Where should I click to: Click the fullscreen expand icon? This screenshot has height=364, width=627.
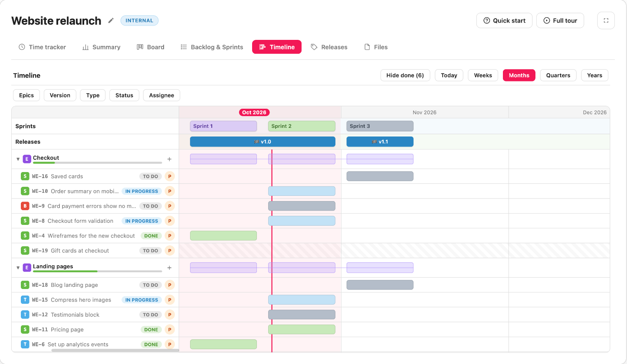606,20
